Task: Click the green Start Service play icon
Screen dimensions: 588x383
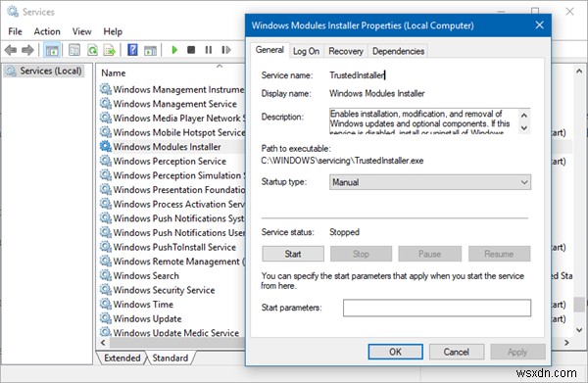Action: (174, 50)
